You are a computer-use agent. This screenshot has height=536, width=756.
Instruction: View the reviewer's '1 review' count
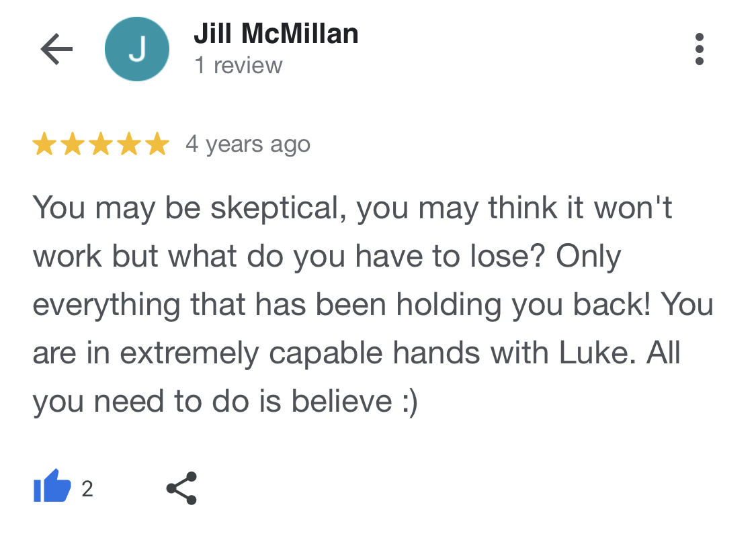tap(238, 66)
